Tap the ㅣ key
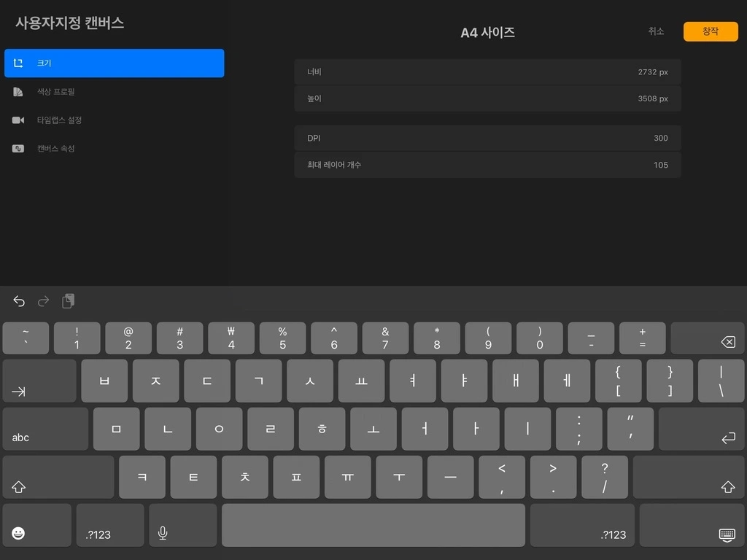The width and height of the screenshot is (747, 560). click(x=528, y=429)
